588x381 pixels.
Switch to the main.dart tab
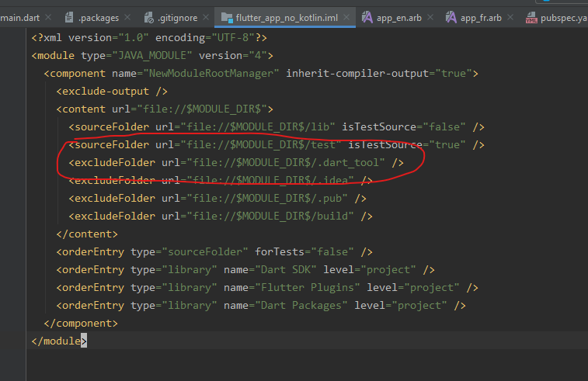tap(19, 18)
